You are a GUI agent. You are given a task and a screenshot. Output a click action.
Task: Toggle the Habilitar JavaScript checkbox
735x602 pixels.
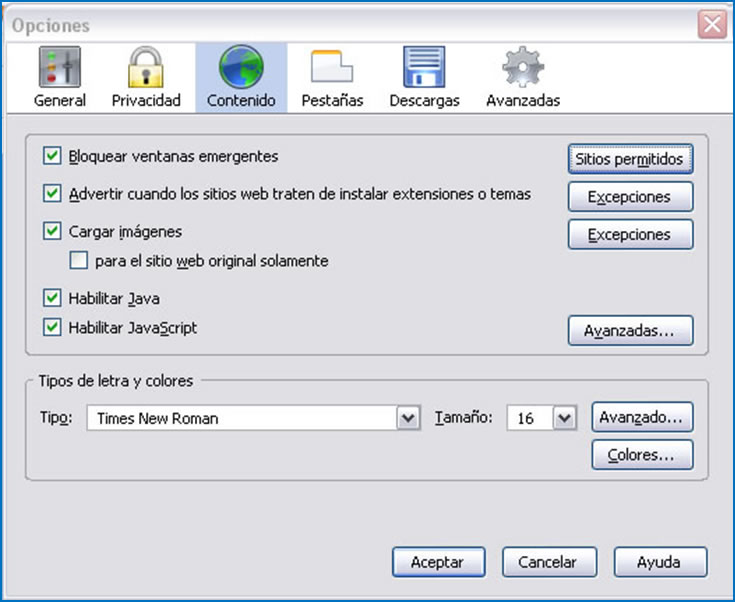pyautogui.click(x=52, y=327)
